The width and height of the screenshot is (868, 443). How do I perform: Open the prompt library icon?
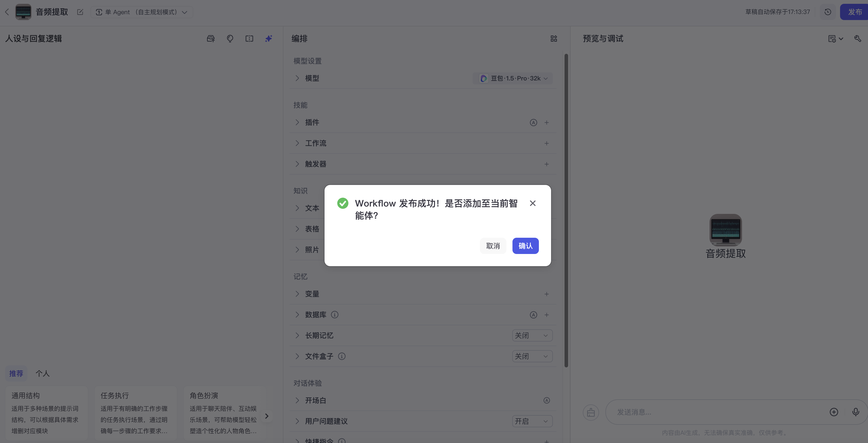pos(211,39)
